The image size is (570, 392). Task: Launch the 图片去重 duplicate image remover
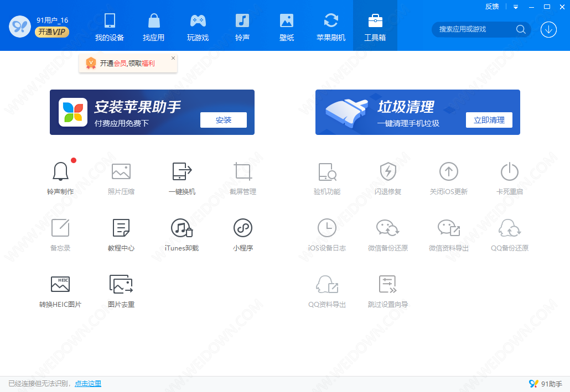(x=121, y=291)
